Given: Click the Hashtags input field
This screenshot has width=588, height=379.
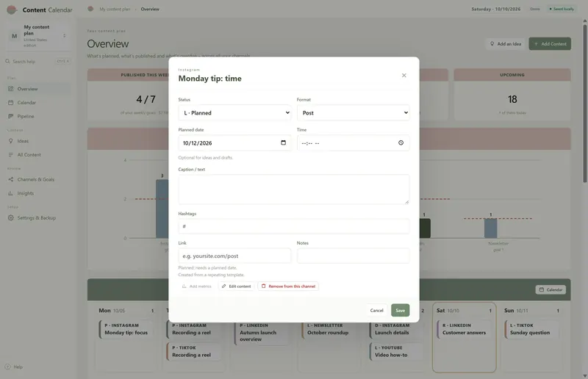Looking at the screenshot, I should tap(294, 226).
